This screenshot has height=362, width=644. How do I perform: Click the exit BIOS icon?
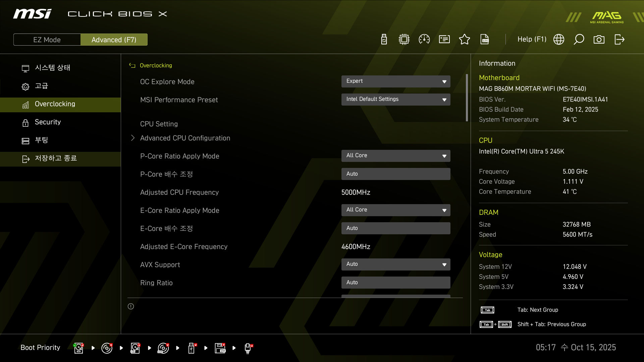click(619, 40)
